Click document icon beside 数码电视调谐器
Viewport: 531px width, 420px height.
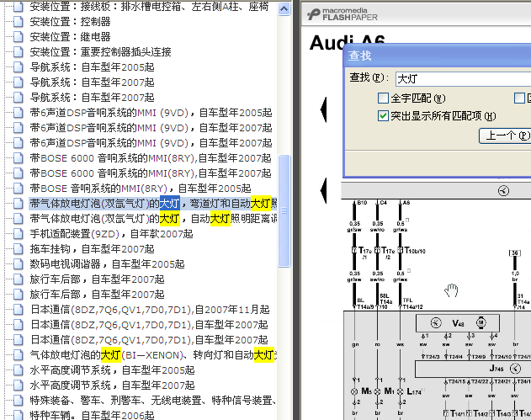tap(18, 263)
